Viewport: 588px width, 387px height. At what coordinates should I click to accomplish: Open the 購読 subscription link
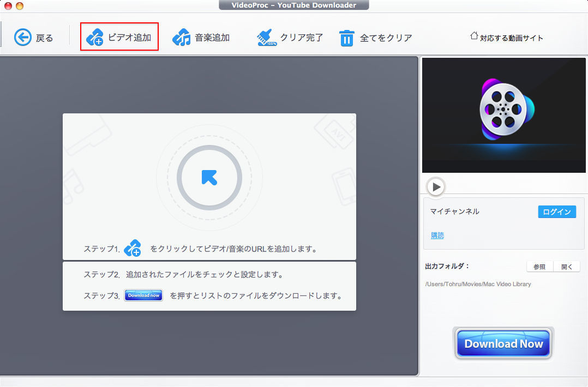[437, 235]
